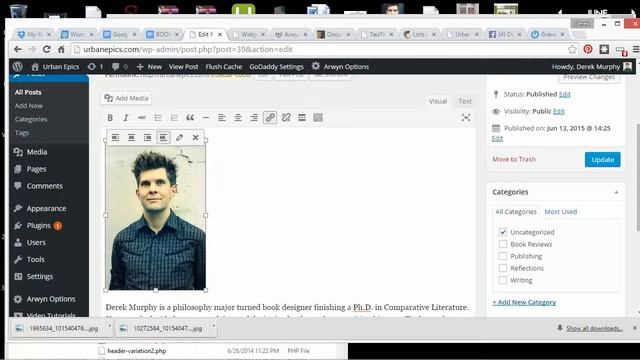This screenshot has height=360, width=640.
Task: Open Appearance in the sidebar menu
Action: [46, 208]
